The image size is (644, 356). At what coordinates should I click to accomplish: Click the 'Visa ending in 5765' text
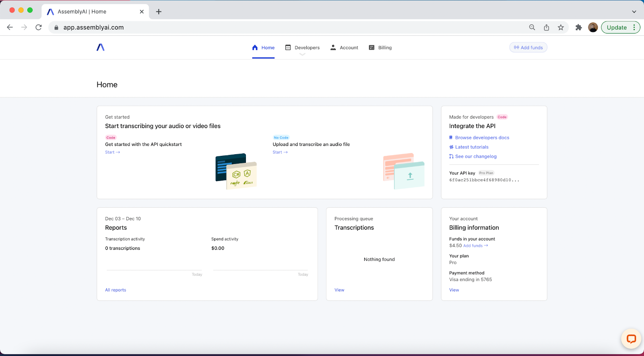(x=471, y=279)
